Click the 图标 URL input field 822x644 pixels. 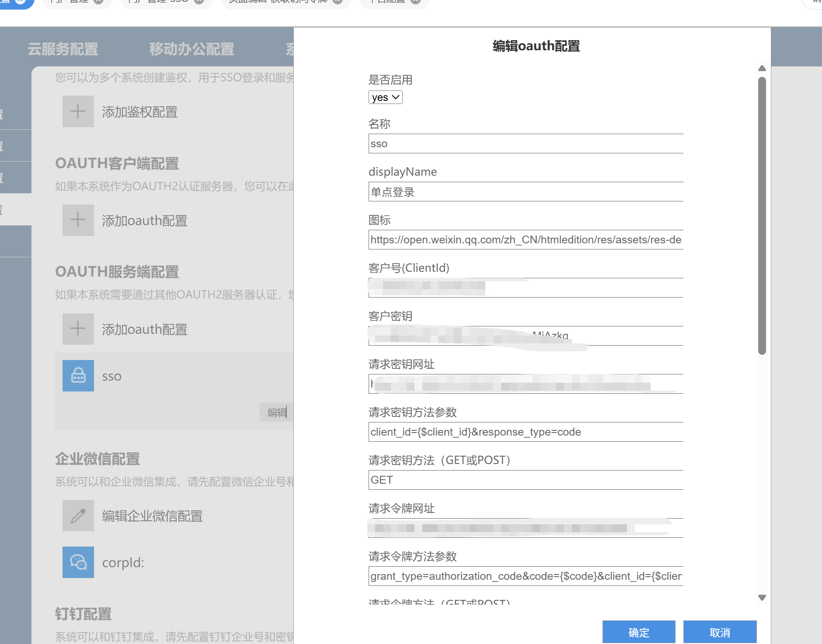pyautogui.click(x=526, y=240)
